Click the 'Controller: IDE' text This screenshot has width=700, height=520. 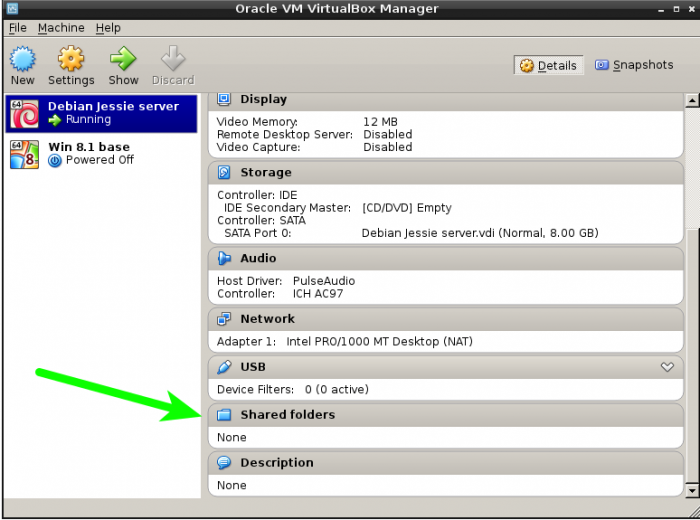pyautogui.click(x=257, y=195)
